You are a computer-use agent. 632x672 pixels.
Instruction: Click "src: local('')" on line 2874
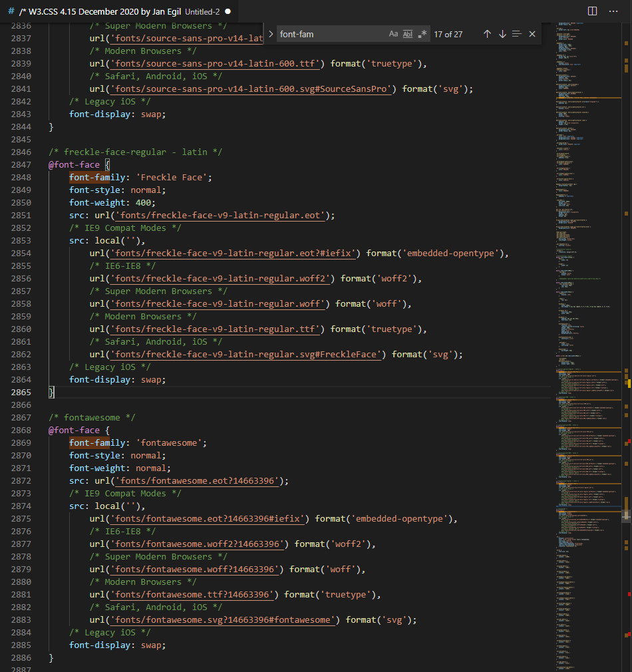[104, 506]
